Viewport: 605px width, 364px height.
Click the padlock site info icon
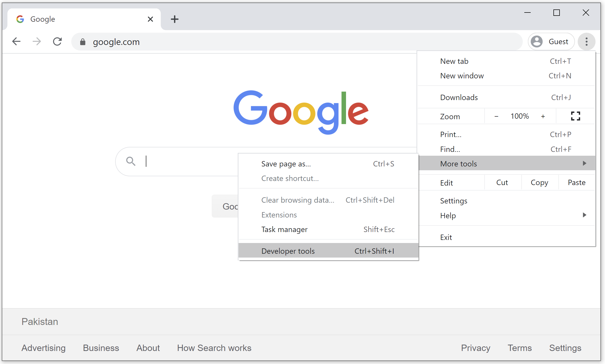tap(82, 42)
